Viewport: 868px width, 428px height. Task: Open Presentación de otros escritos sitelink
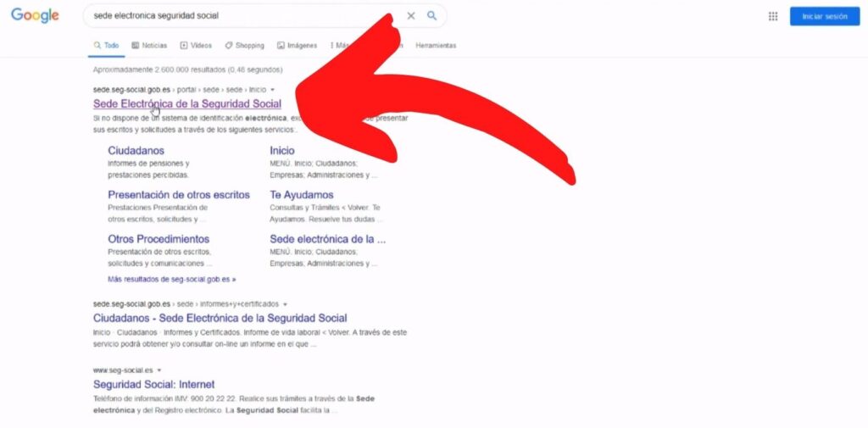point(179,195)
